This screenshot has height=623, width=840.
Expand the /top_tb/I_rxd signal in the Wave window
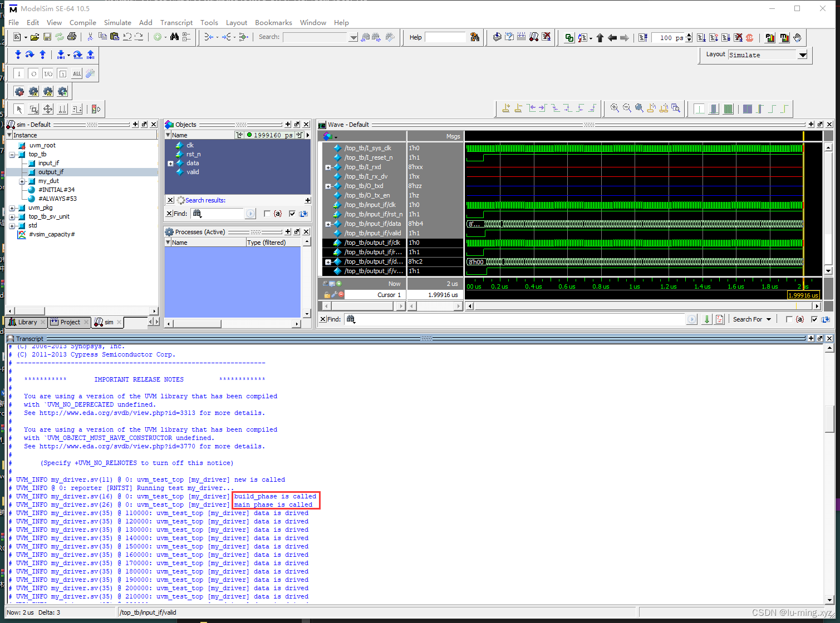(x=328, y=167)
